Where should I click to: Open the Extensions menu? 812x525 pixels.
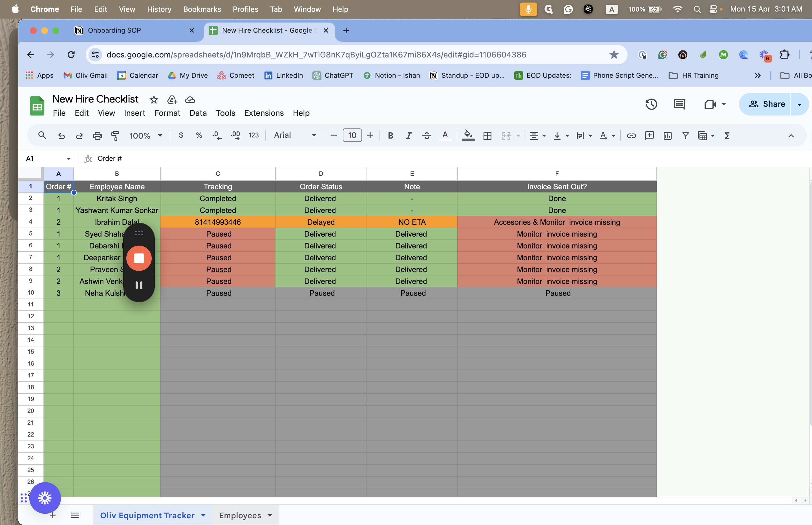264,113
